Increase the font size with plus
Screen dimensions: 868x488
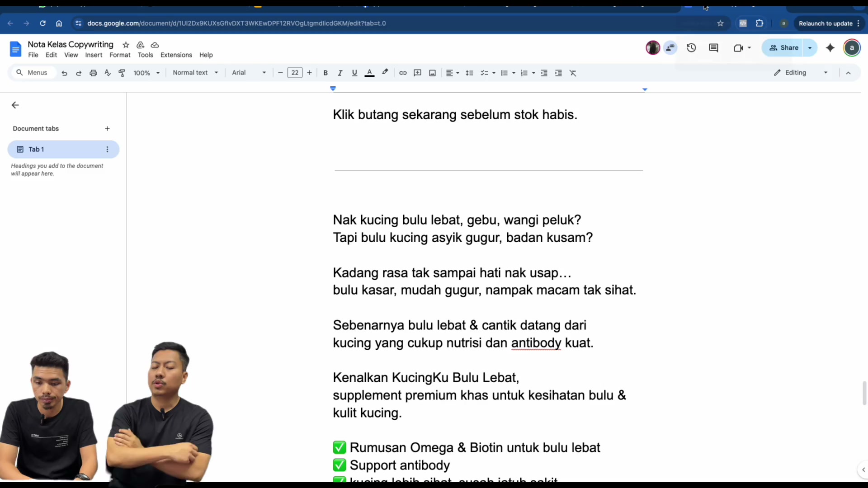(309, 73)
